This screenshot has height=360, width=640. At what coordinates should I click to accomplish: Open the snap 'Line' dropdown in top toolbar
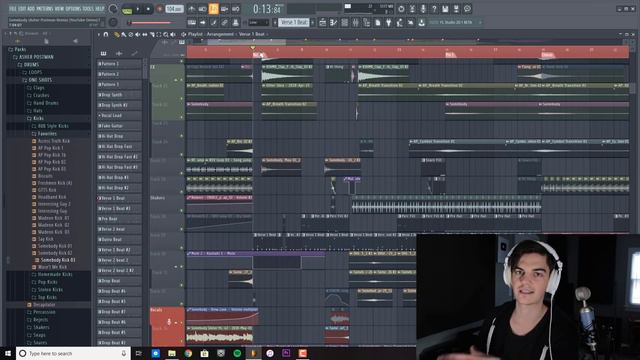[258, 22]
